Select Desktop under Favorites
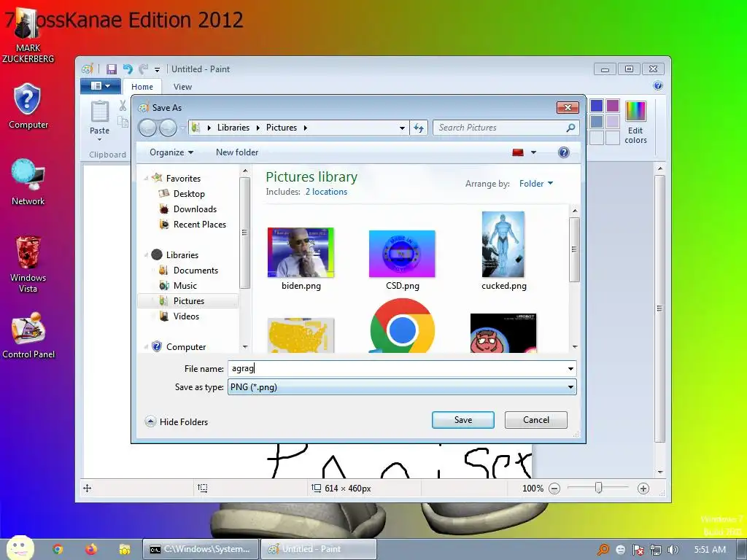 [189, 194]
